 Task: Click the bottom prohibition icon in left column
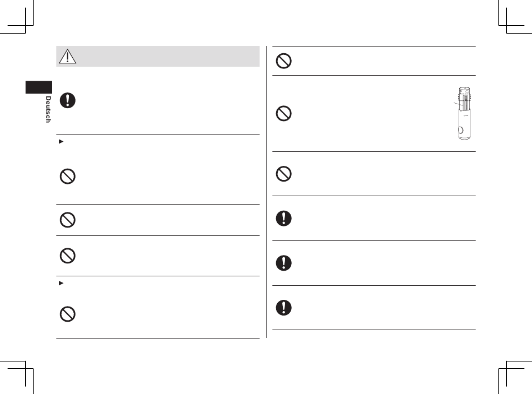point(67,314)
